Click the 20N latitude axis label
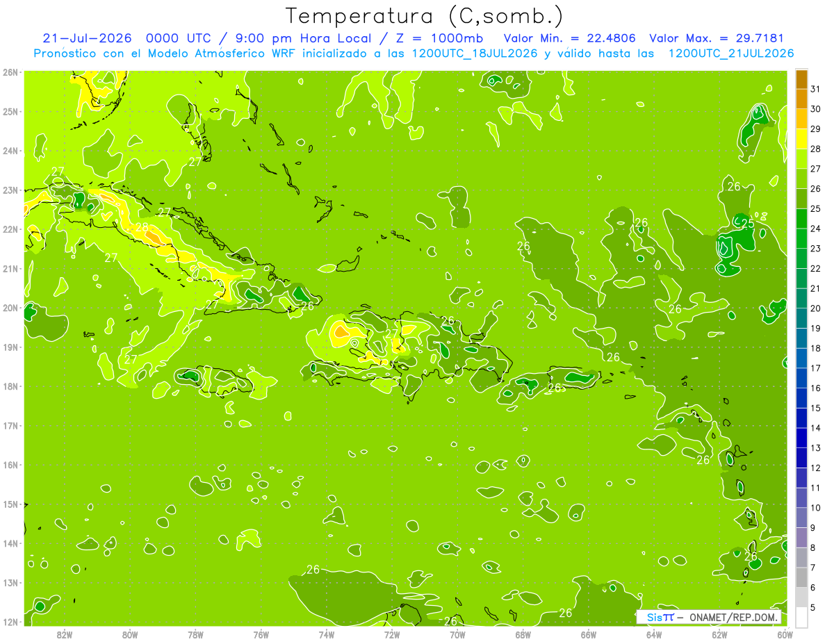Viewport: 834px width, 644px height. [x=10, y=308]
